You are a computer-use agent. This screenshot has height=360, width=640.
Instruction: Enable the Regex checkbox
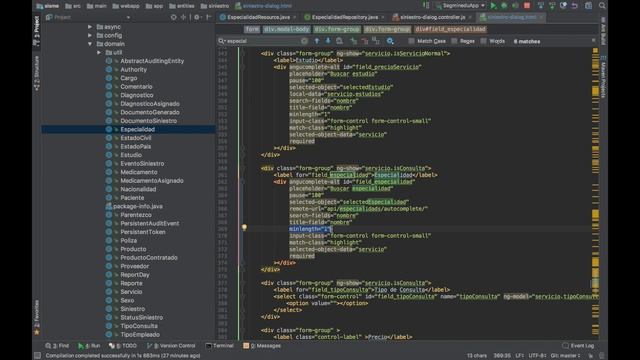click(x=454, y=41)
